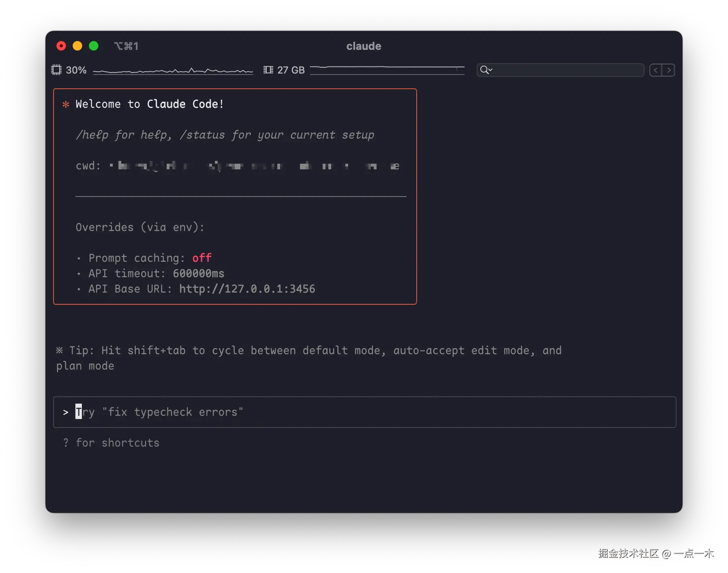
Task: Click the question mark before 'for shortcuts'
Action: 66,443
